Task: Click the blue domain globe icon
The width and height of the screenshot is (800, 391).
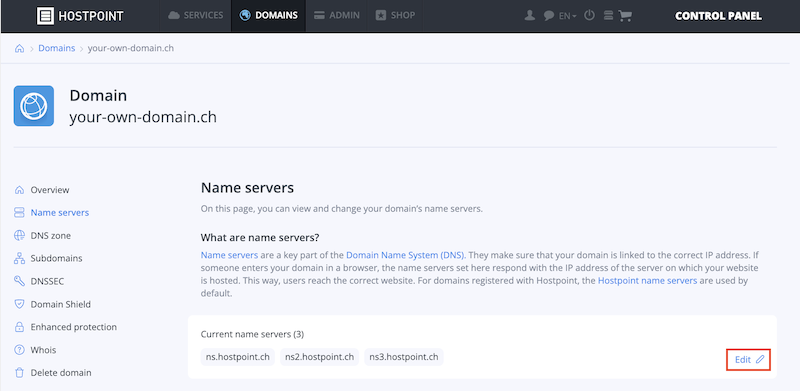Action: click(34, 106)
